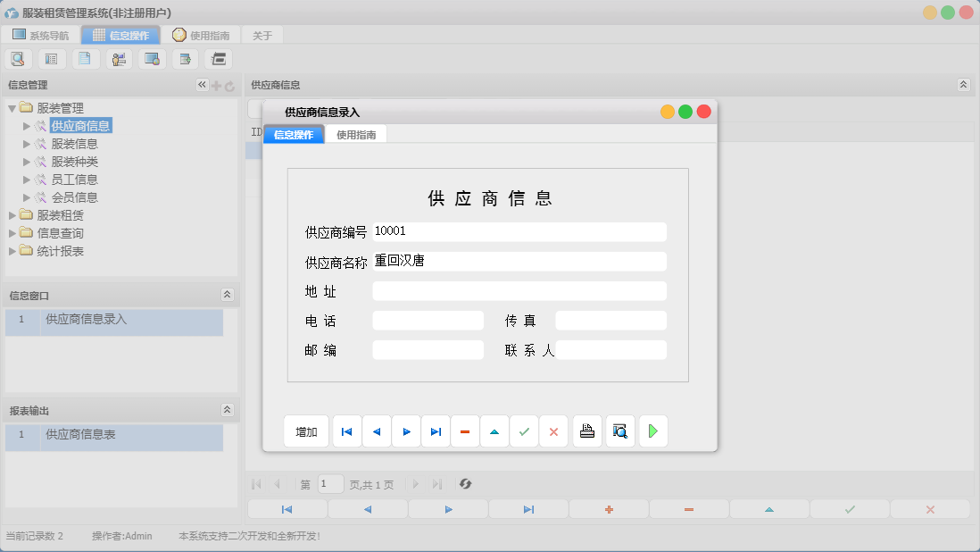Collapse the 信息窗口 panel
This screenshot has width=980, height=552.
pos(227,295)
